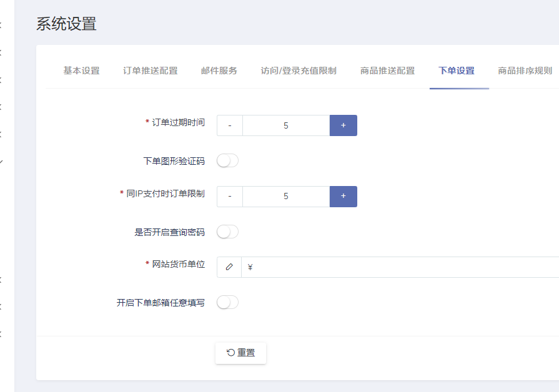Decrease 同IP支付时订单限制 with the minus button
The image size is (559, 392).
point(230,197)
